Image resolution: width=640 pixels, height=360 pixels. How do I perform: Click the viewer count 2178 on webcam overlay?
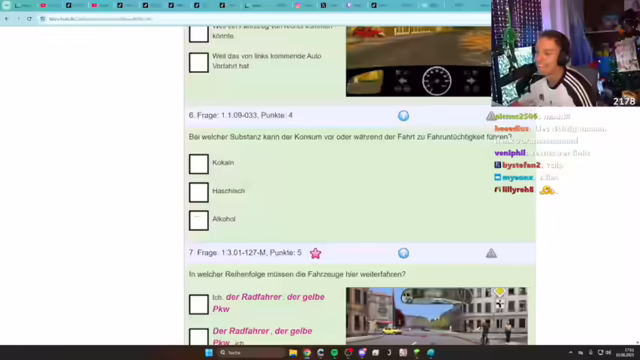[x=624, y=101]
